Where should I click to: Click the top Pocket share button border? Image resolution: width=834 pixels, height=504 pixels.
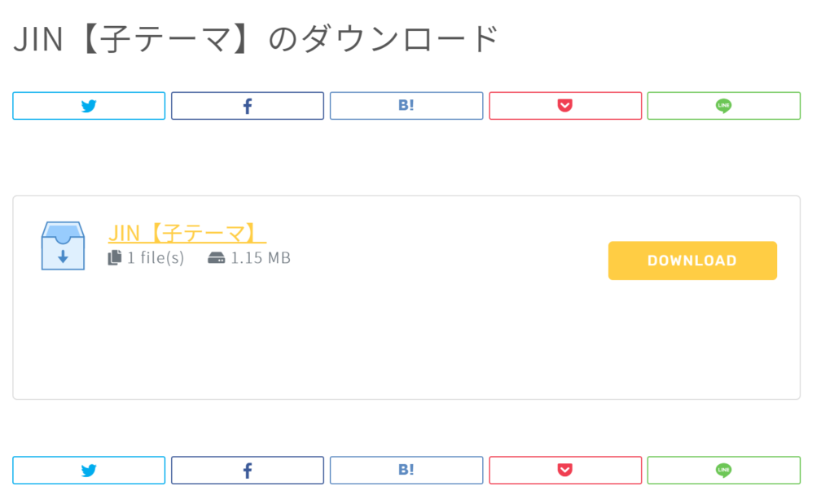(565, 93)
